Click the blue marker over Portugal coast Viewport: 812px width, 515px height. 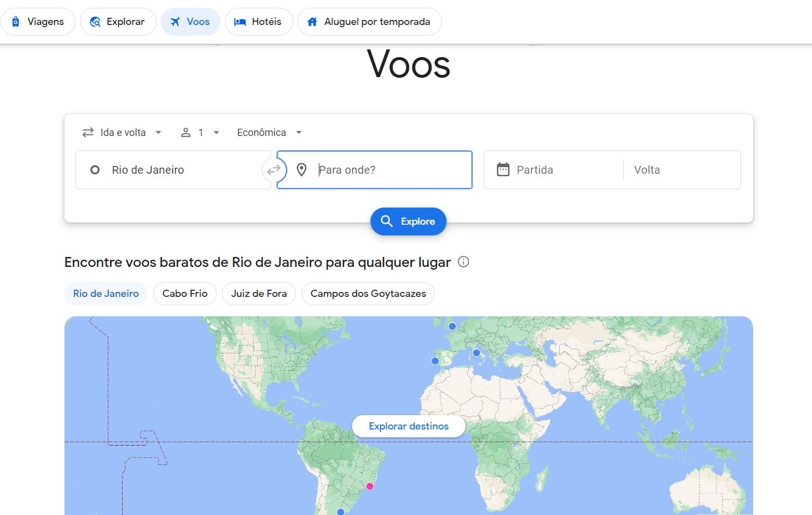click(435, 361)
